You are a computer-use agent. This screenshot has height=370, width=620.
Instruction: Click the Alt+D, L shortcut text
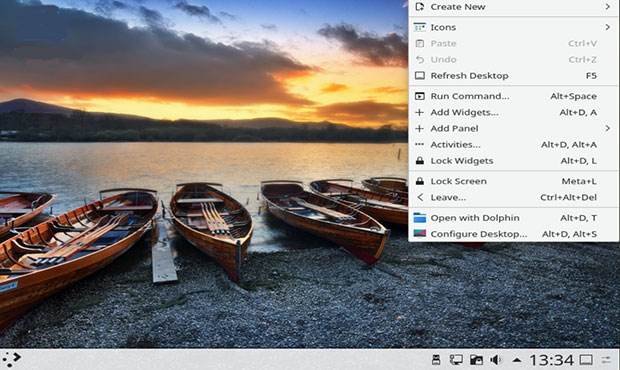(578, 161)
